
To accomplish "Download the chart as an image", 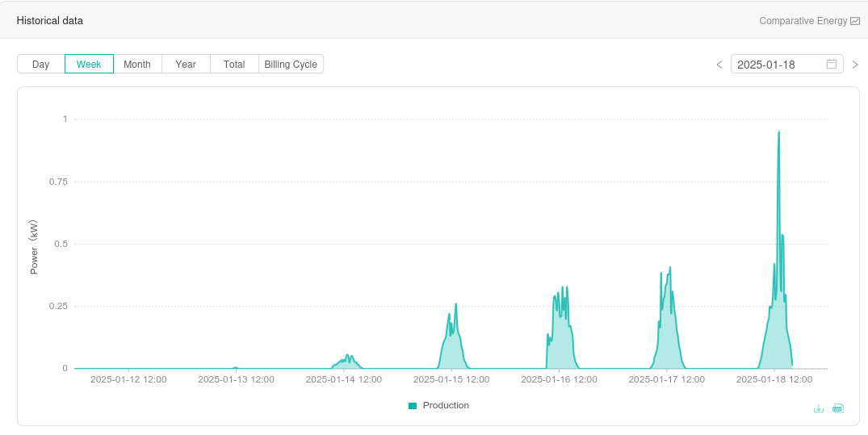I will pos(818,408).
